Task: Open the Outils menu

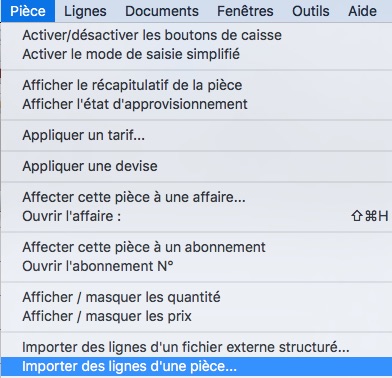Action: (x=311, y=11)
